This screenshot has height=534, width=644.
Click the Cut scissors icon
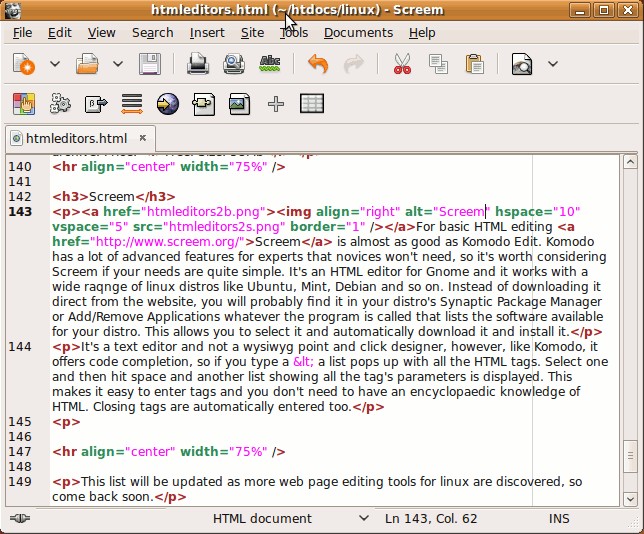point(402,65)
